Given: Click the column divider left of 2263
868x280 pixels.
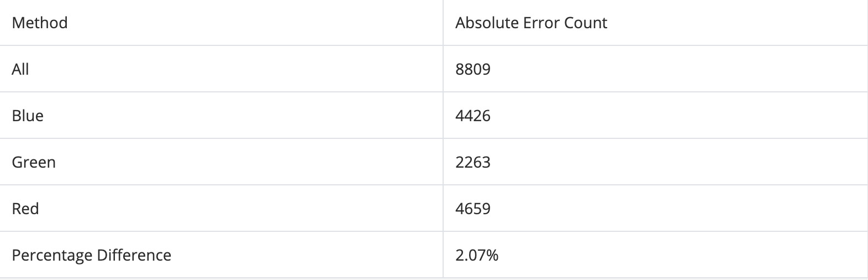Looking at the screenshot, I should pyautogui.click(x=443, y=162).
